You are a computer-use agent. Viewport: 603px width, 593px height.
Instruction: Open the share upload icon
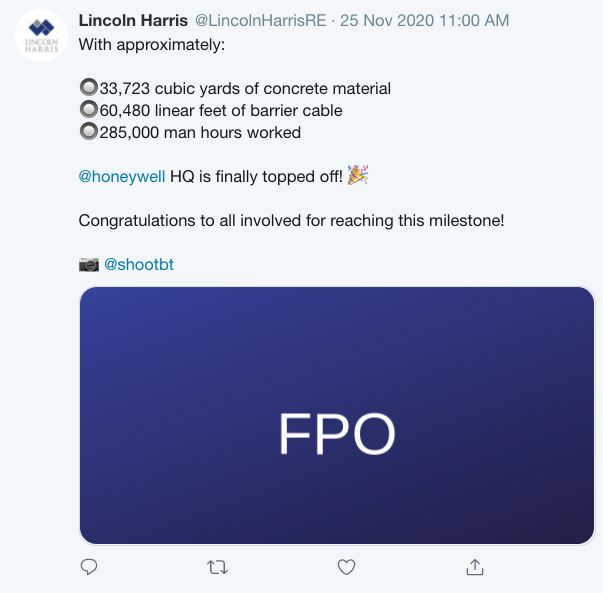pos(474,567)
